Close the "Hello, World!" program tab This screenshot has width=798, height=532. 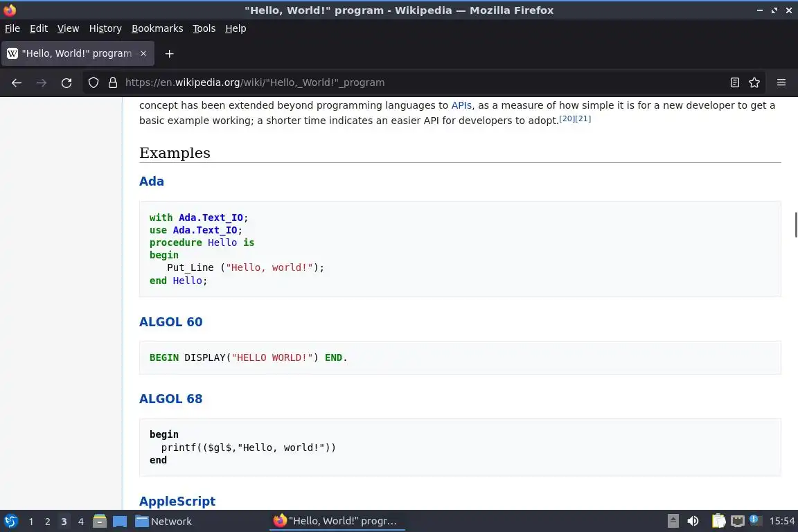[143, 53]
